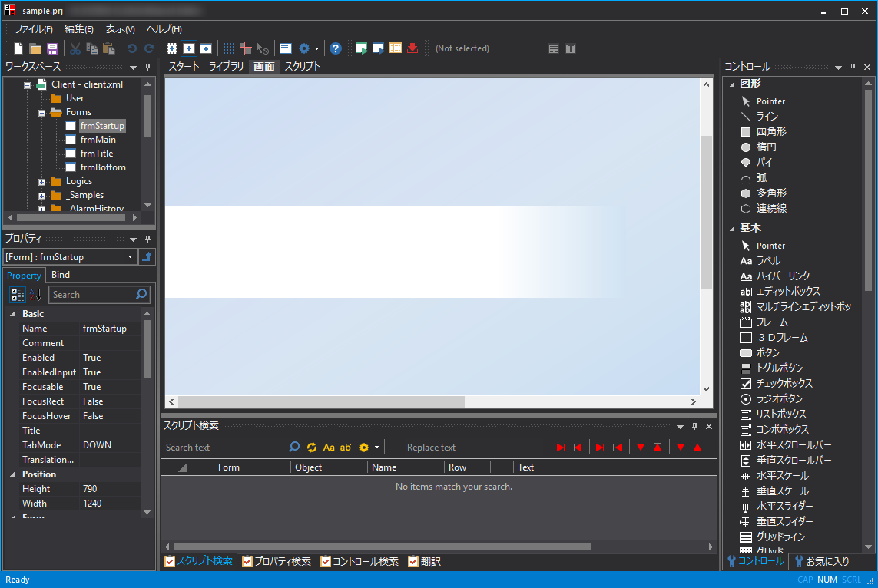The width and height of the screenshot is (878, 588).
Task: Click the canvas vertical scrollbar thumb
Action: 706,211
